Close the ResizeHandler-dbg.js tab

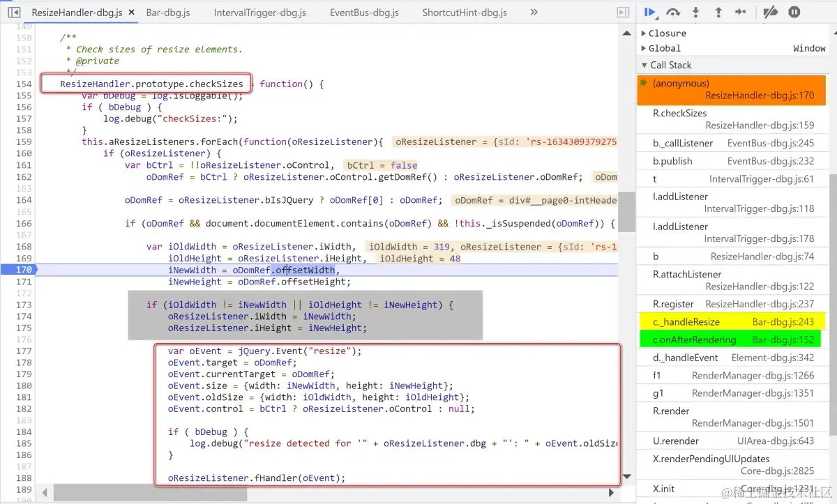(132, 13)
